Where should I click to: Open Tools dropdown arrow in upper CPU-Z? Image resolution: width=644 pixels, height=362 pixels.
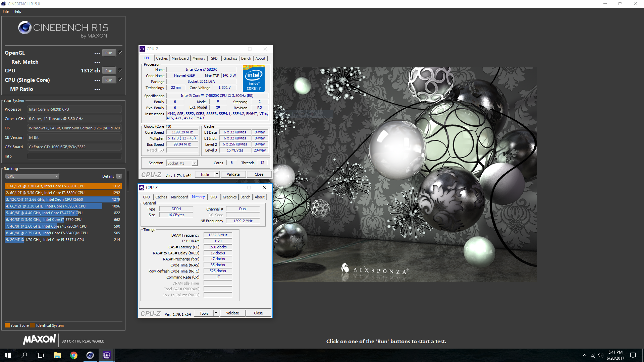click(217, 174)
